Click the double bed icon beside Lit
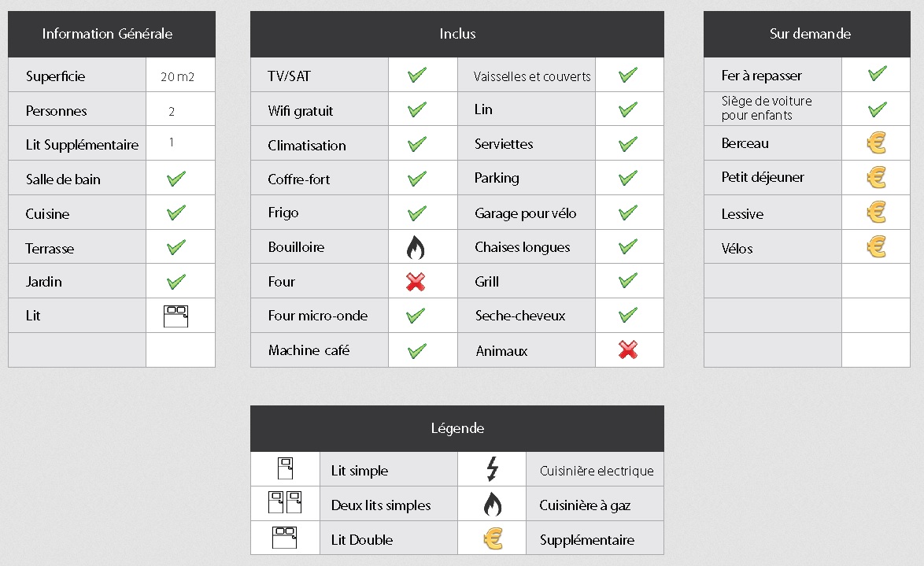 (176, 316)
